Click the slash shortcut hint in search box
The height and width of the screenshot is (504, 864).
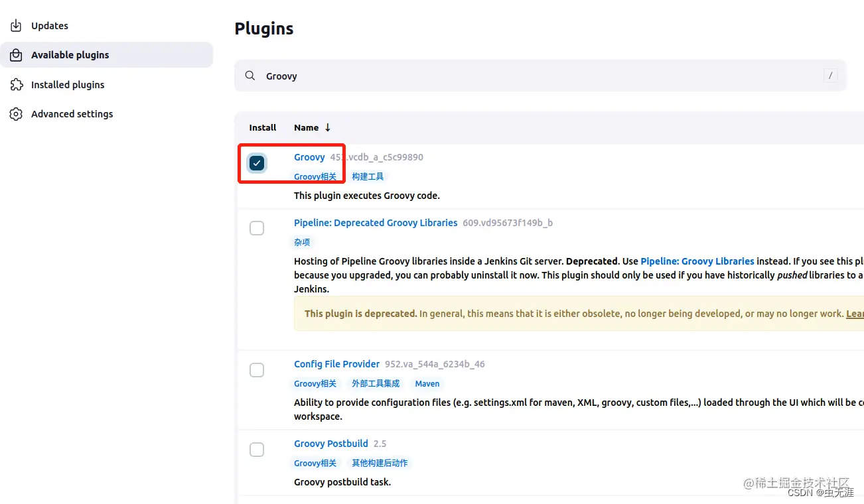coord(831,76)
